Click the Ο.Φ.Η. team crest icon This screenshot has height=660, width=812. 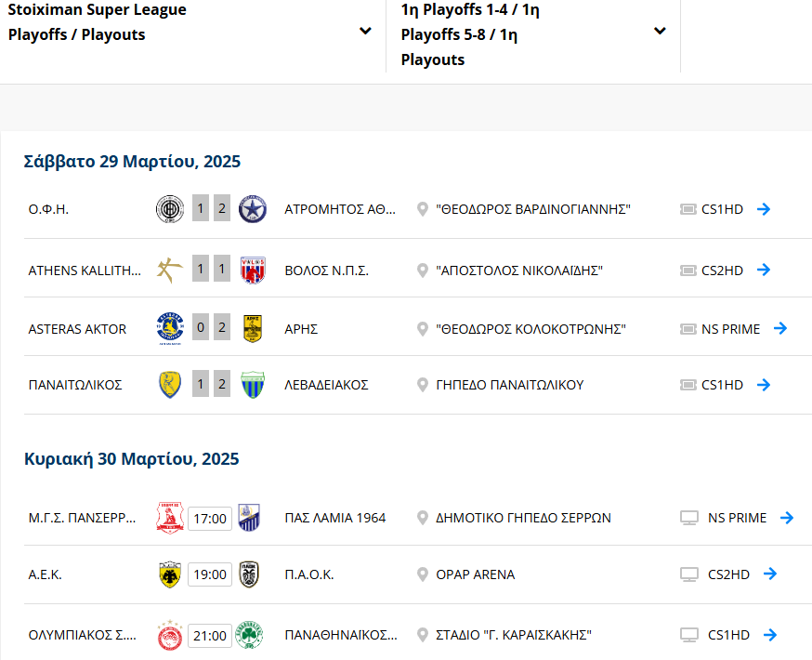pos(170,209)
